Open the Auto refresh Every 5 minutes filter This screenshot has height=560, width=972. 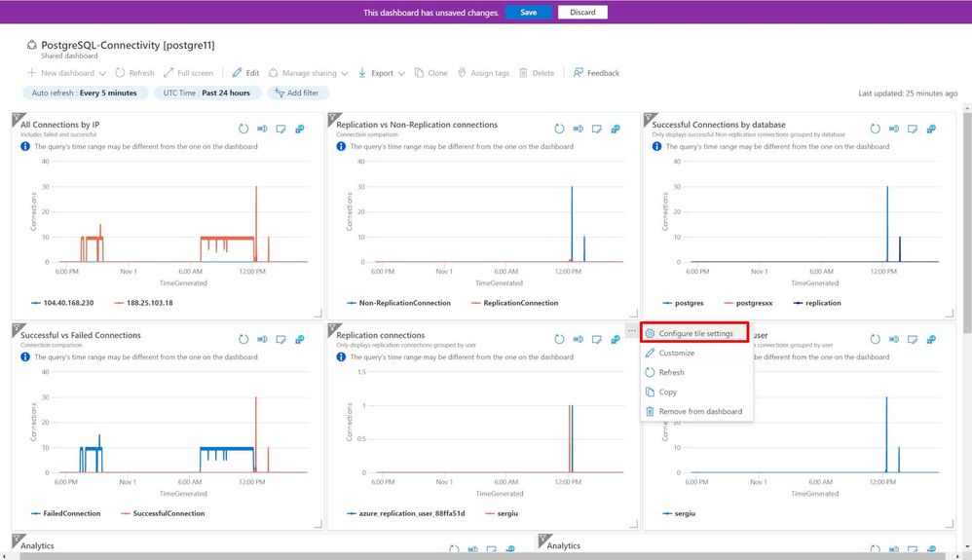85,93
